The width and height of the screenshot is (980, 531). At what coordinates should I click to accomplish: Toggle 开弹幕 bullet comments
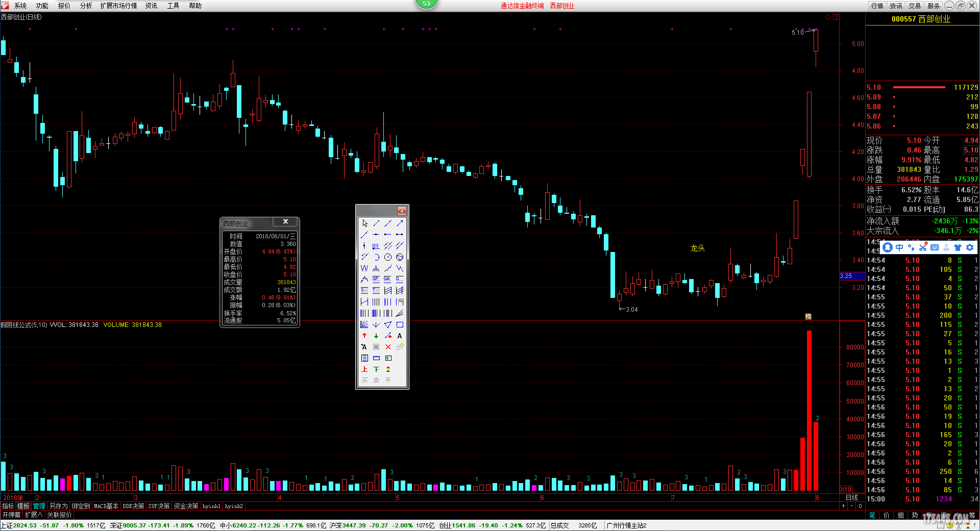click(11, 515)
